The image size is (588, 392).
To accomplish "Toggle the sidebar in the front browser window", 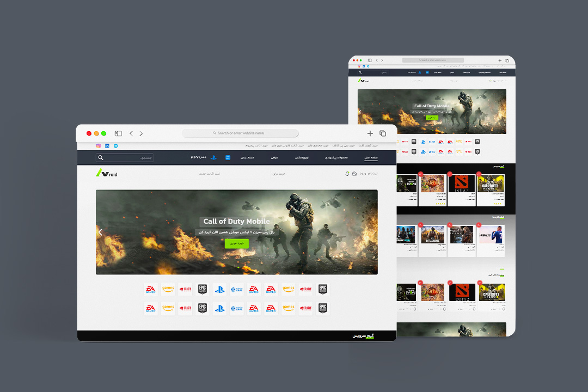I will pyautogui.click(x=118, y=133).
